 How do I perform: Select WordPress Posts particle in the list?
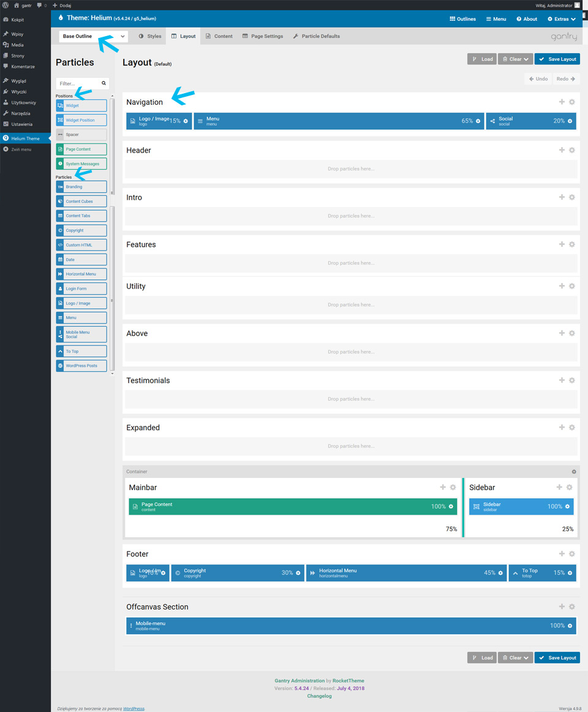tap(81, 366)
